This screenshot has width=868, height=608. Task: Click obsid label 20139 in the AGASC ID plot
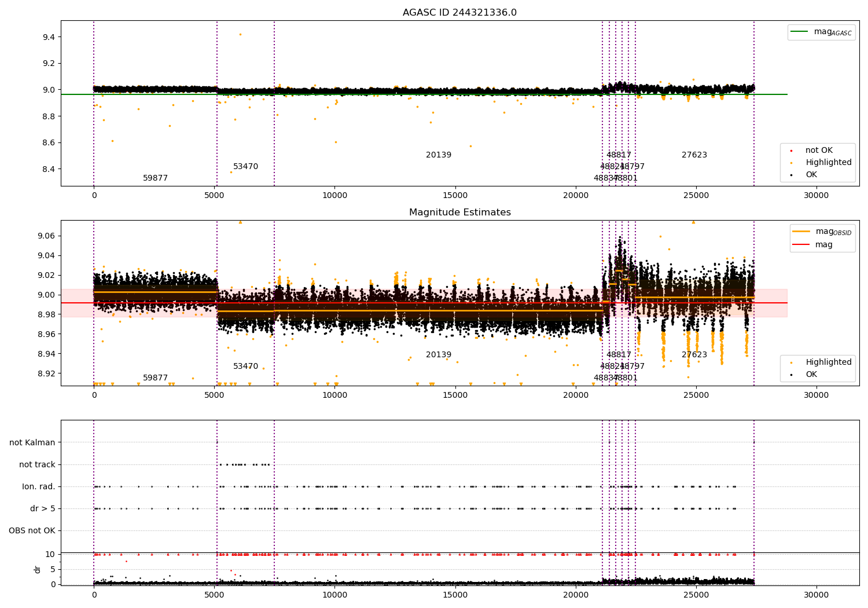[x=439, y=155]
